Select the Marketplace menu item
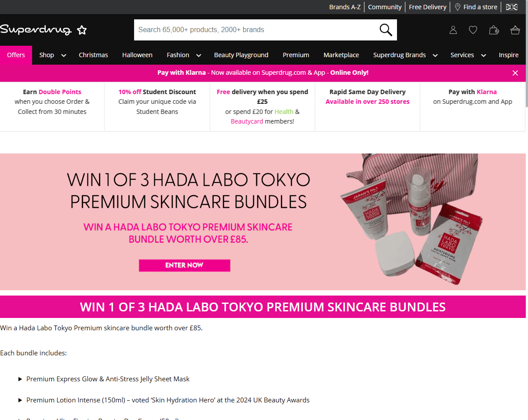Viewport: 528px width, 420px height. click(x=341, y=55)
